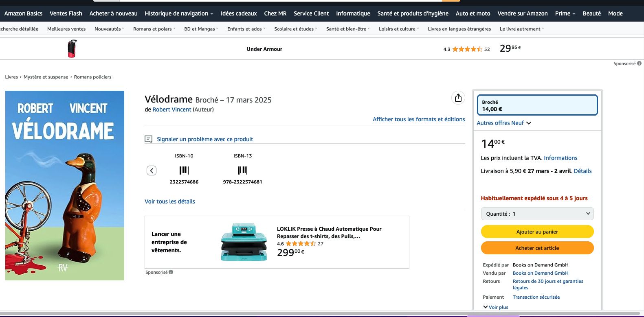644x317 pixels.
Task: Expand the Nouveautés submenu
Action: (109, 29)
